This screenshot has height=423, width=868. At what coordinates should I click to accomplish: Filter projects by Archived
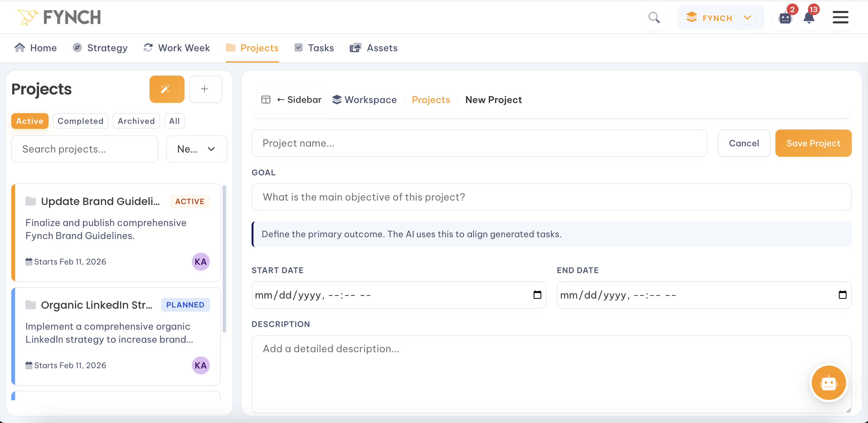[x=136, y=121]
